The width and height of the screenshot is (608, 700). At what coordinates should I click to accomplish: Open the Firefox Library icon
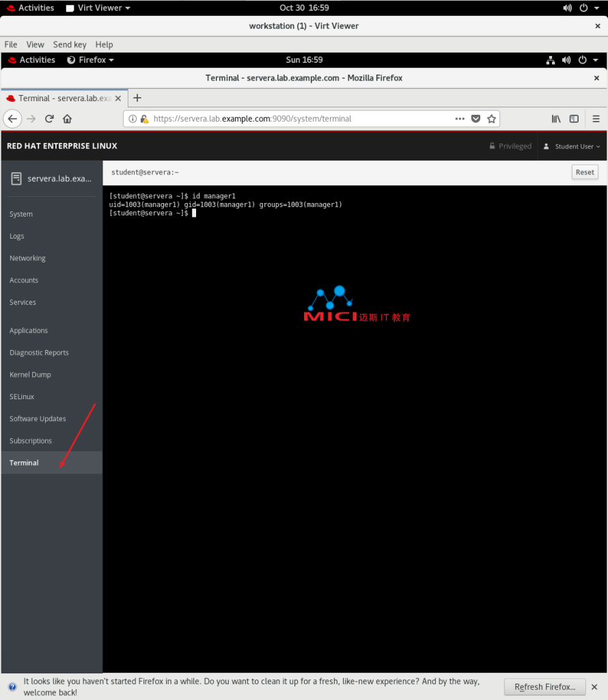tap(556, 119)
